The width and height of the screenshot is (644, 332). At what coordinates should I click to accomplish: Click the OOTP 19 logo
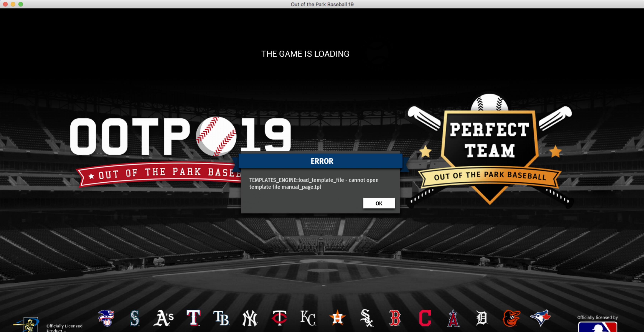181,136
